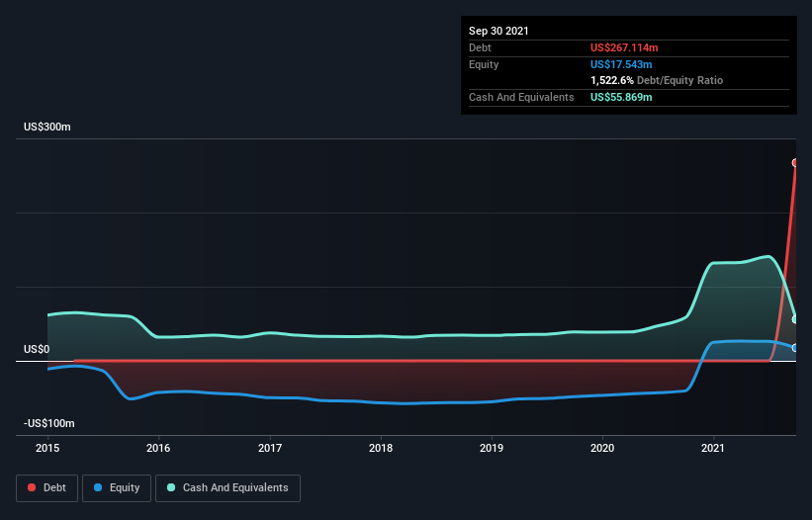
Task: Click the teal Cash end data point
Action: (795, 319)
